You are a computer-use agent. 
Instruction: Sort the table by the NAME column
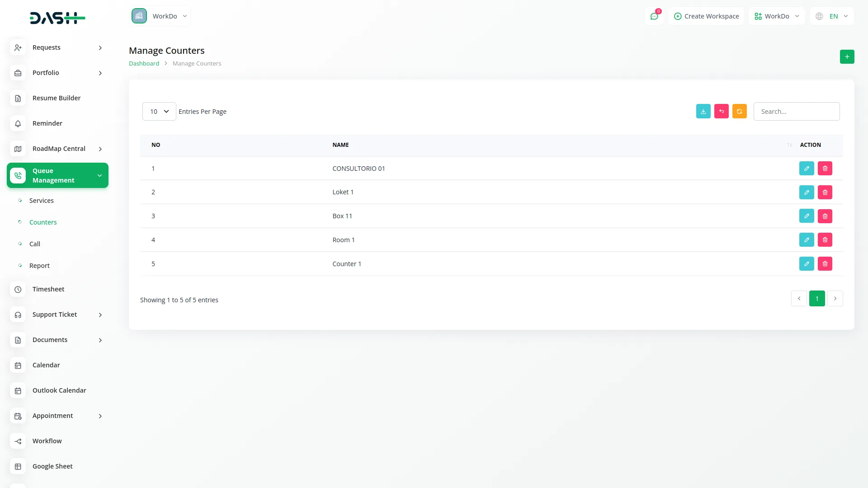coord(340,145)
